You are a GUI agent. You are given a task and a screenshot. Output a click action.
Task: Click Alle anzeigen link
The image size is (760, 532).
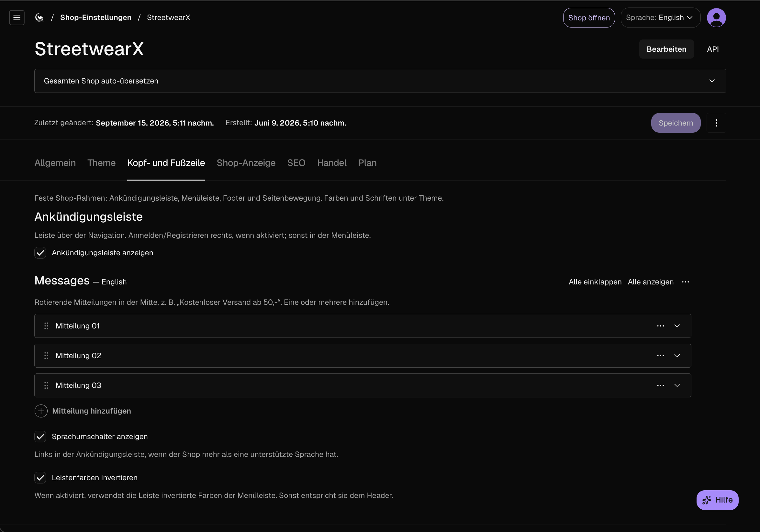651,282
